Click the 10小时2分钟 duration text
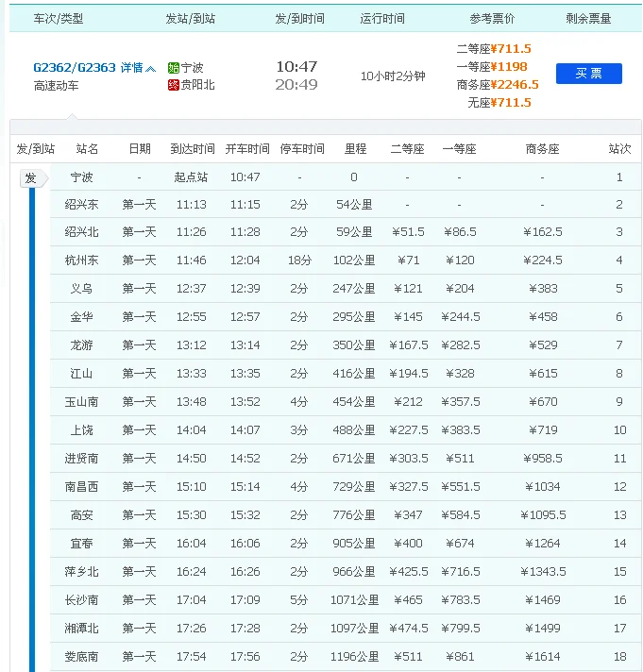The image size is (643, 672). [393, 76]
